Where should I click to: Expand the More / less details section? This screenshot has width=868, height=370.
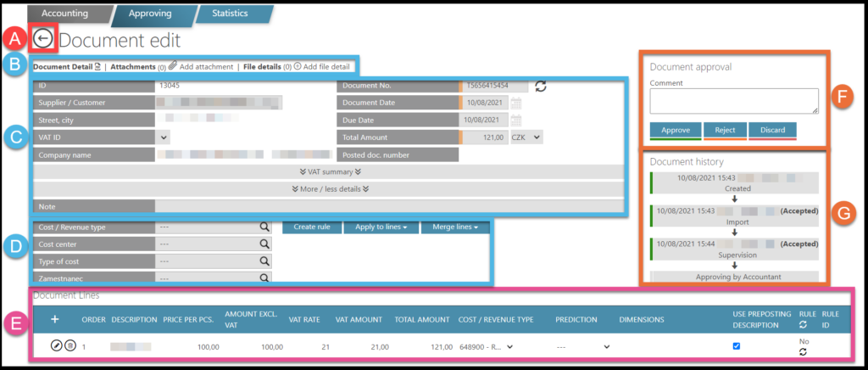[330, 189]
